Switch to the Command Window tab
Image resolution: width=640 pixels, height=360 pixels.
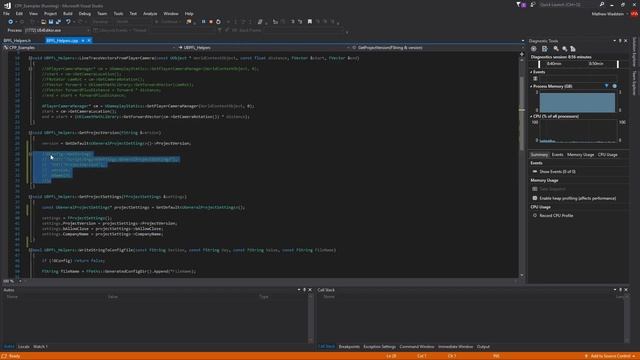(417, 347)
